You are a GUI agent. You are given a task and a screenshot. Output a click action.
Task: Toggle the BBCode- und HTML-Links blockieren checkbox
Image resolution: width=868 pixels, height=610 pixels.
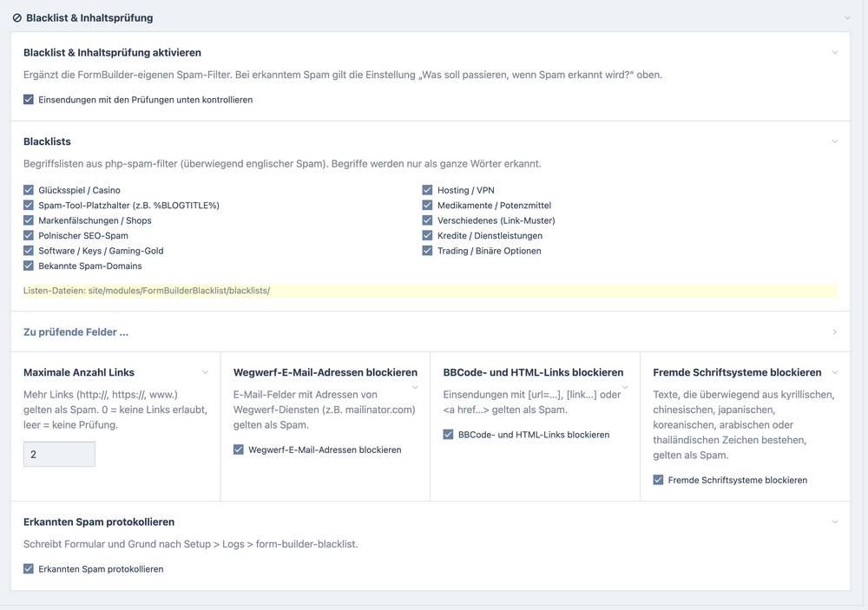coord(449,435)
